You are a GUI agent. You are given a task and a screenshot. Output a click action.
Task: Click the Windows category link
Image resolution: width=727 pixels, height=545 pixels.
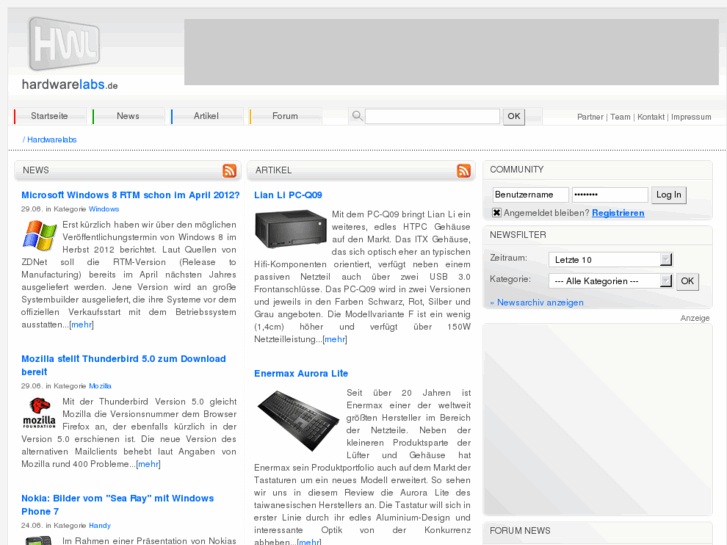(104, 209)
